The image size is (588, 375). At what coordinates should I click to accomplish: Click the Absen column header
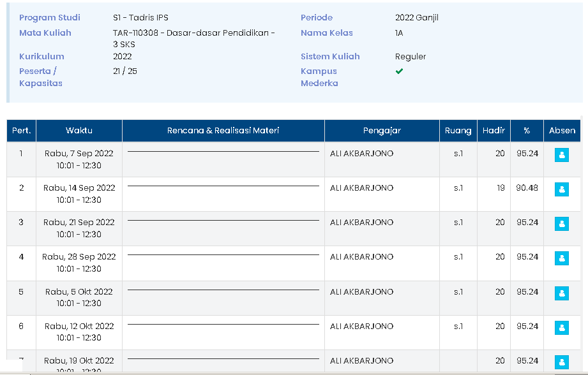tap(562, 131)
